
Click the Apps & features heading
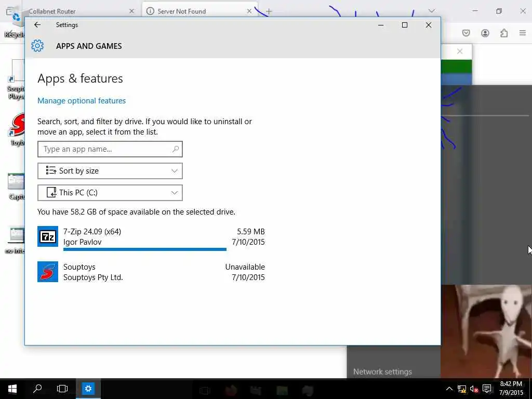point(80,78)
